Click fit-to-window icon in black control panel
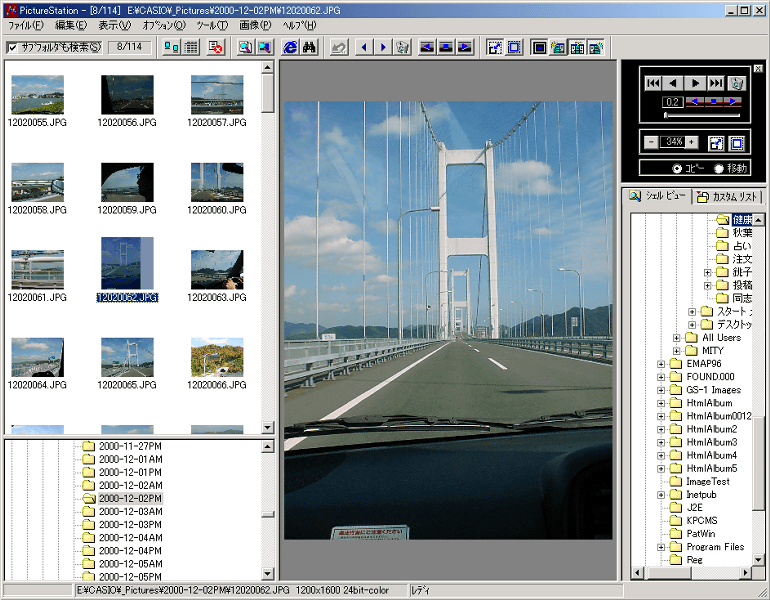 [716, 143]
